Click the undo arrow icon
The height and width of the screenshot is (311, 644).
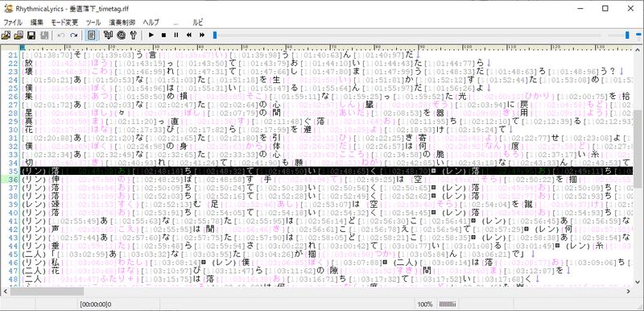coord(61,35)
